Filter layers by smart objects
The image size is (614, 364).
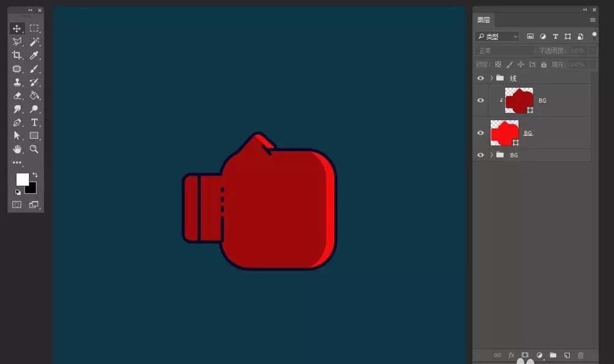[x=581, y=36]
